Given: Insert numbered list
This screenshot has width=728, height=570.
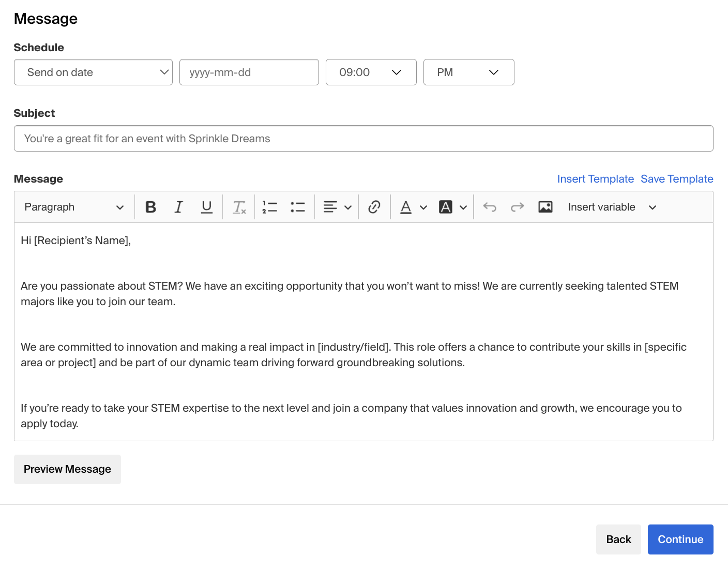Looking at the screenshot, I should tap(270, 207).
